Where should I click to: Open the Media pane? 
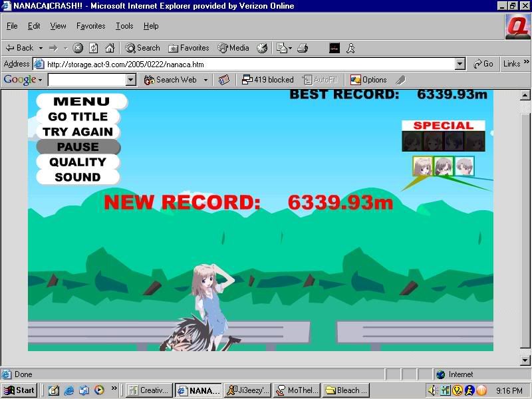[233, 48]
